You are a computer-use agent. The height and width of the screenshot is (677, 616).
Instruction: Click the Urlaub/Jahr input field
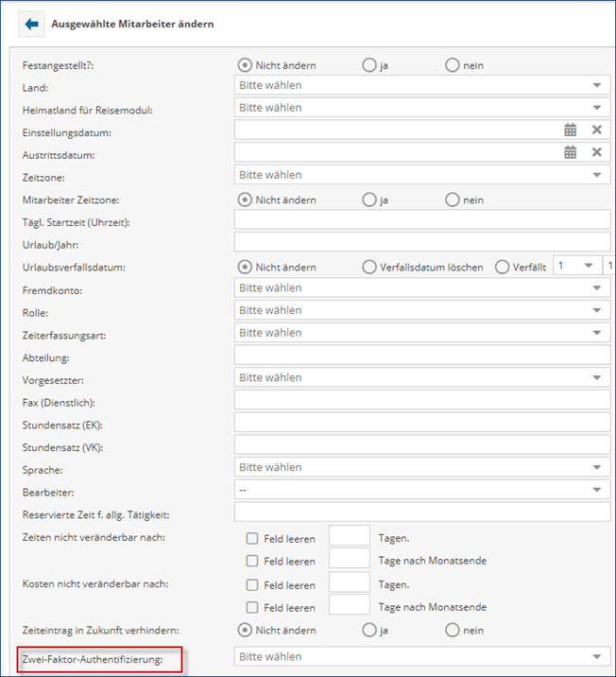pyautogui.click(x=422, y=243)
